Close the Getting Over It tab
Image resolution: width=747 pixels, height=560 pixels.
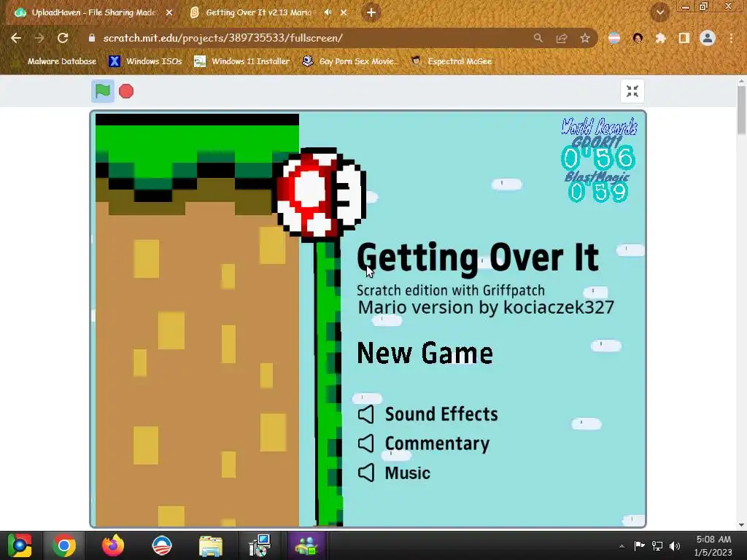344,13
